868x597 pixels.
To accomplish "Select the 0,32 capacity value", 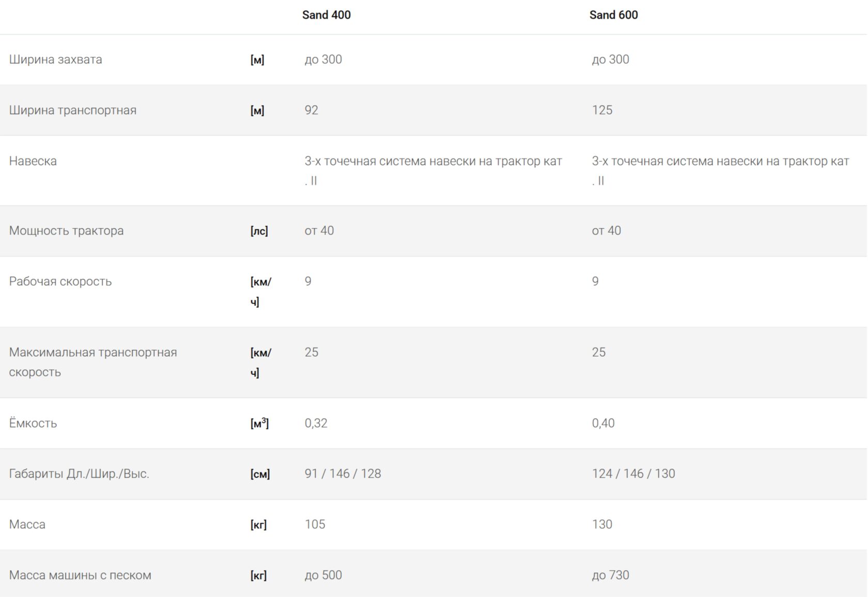I will [316, 423].
